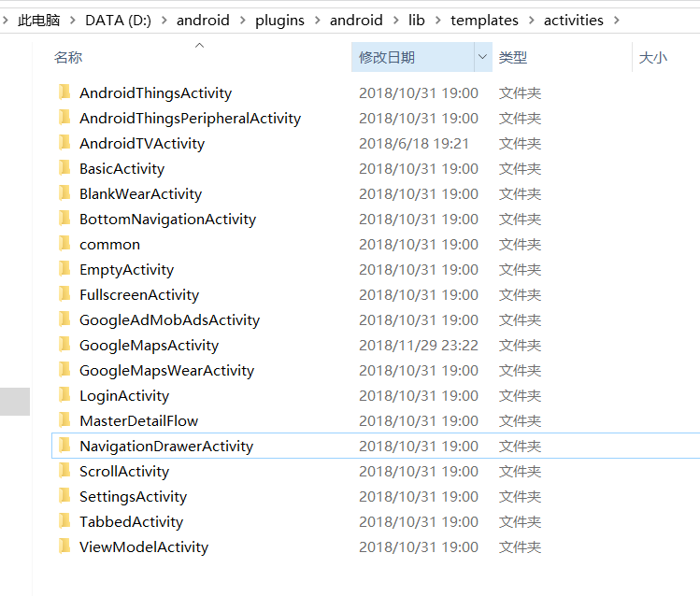
Task: Click the NavigationDrawerActivity folder icon
Action: click(64, 446)
